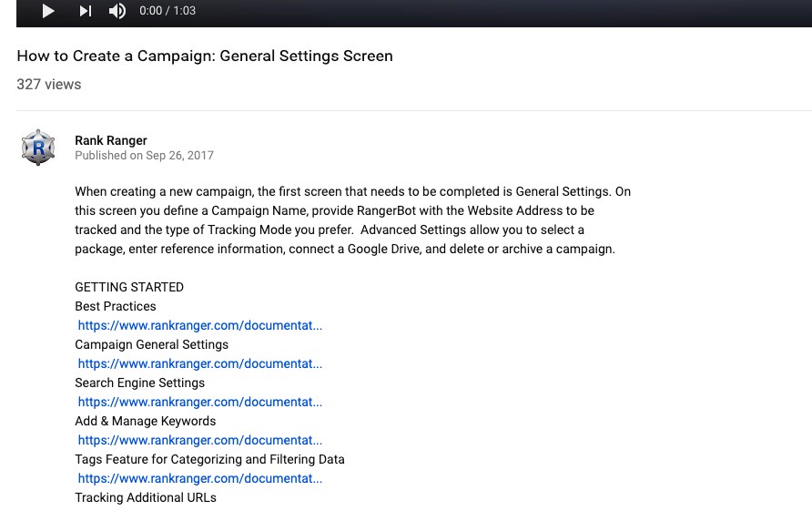812x511 pixels.
Task: Visit the Add & Manage Keywords link
Action: (x=199, y=440)
